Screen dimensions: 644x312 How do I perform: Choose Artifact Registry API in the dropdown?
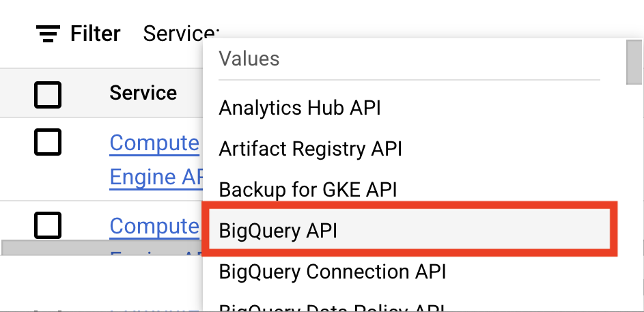(310, 148)
